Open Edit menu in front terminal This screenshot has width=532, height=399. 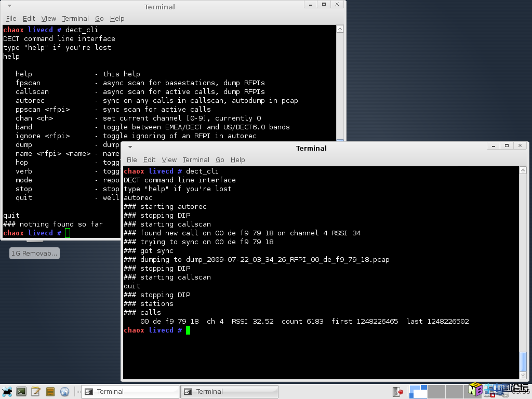(149, 159)
